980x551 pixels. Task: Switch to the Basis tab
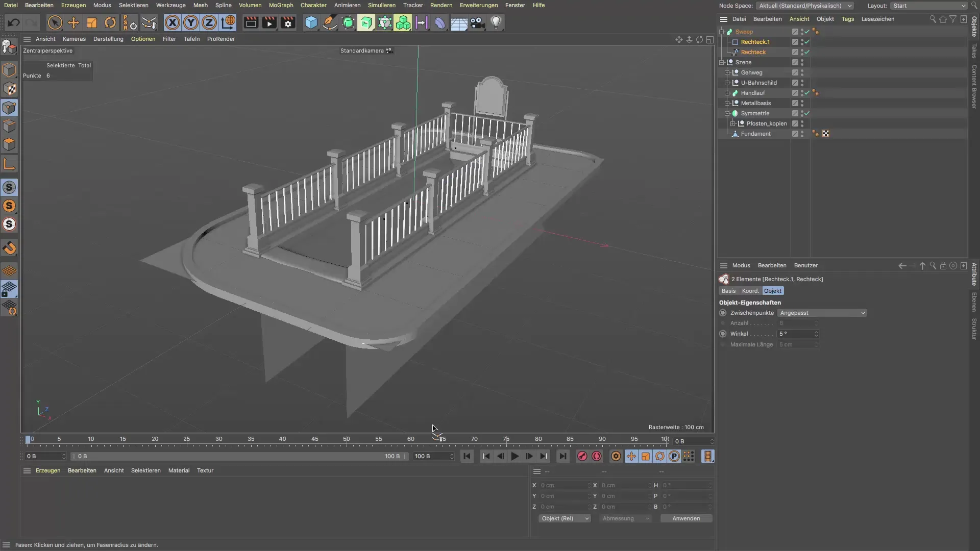pyautogui.click(x=728, y=291)
